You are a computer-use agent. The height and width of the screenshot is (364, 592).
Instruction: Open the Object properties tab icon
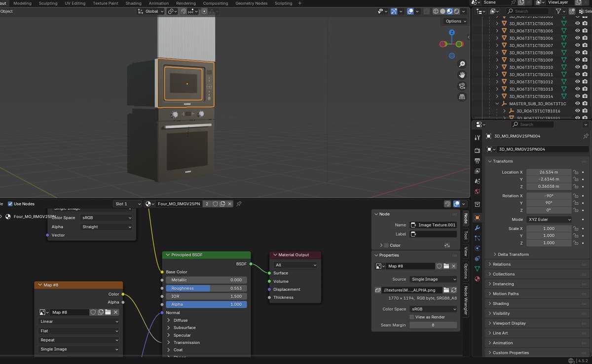(x=477, y=218)
